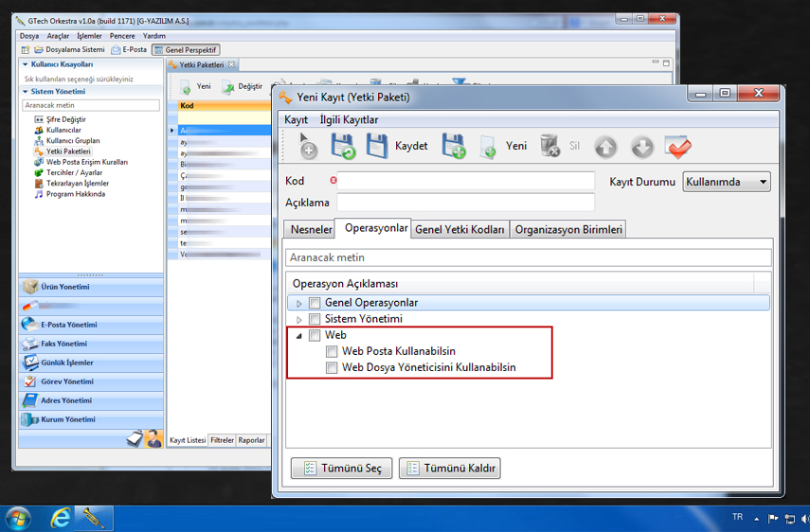This screenshot has height=532, width=810.
Task: Open Internet Explorer from taskbar
Action: pyautogui.click(x=61, y=518)
